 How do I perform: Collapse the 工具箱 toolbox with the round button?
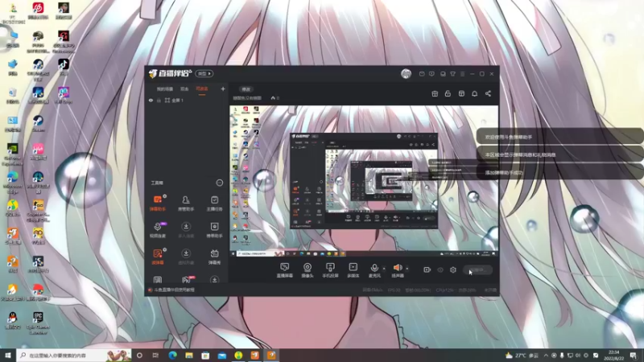219,183
